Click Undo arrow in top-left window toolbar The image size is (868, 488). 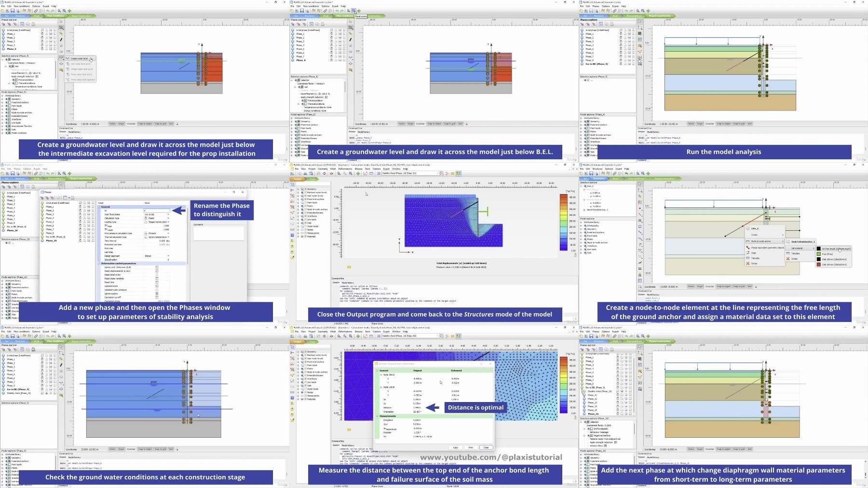pos(48,11)
